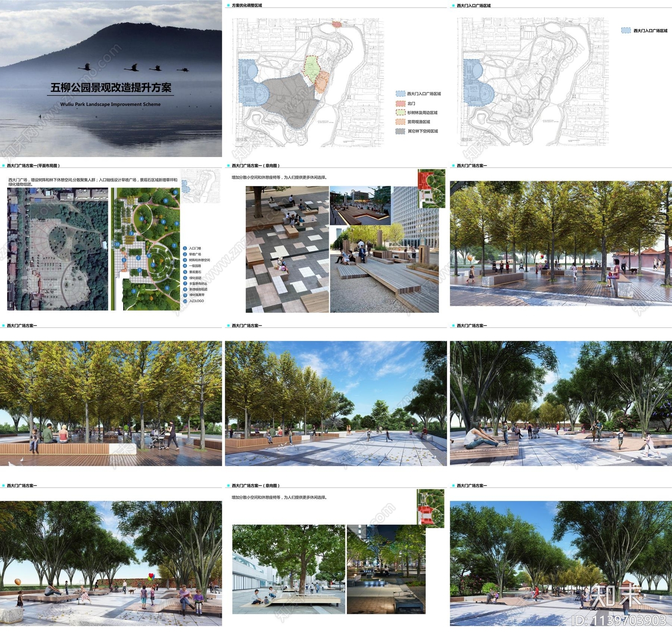Image resolution: width=672 pixels, height=637 pixels.
Task: Click numbered marker 5 beside 景观置石
Action: pos(185,272)
